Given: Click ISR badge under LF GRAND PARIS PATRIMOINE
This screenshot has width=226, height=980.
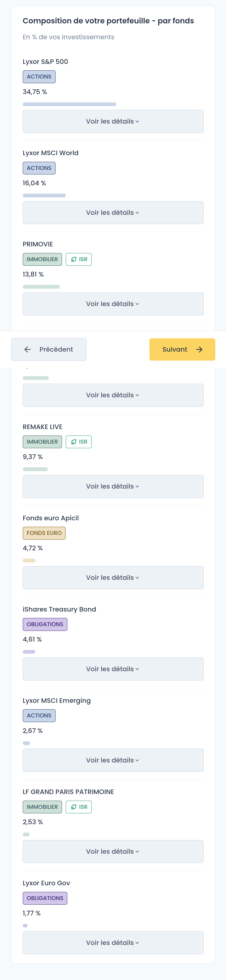Looking at the screenshot, I should 79,807.
